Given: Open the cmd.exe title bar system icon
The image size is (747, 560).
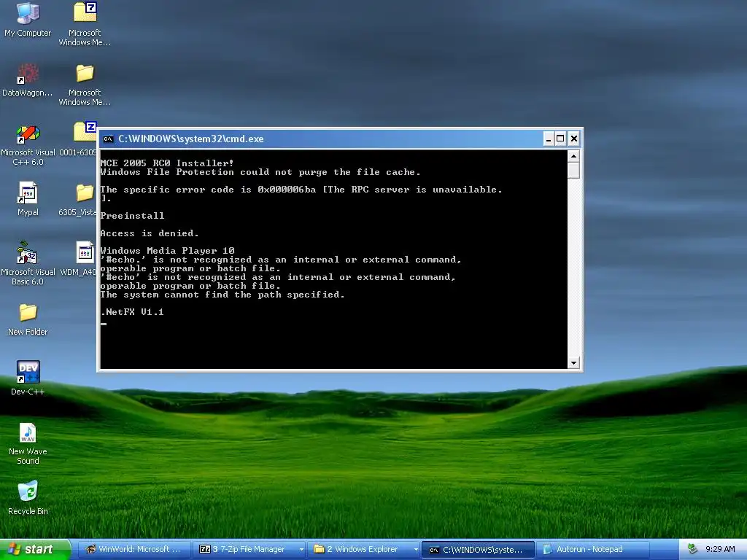Looking at the screenshot, I should 108,139.
